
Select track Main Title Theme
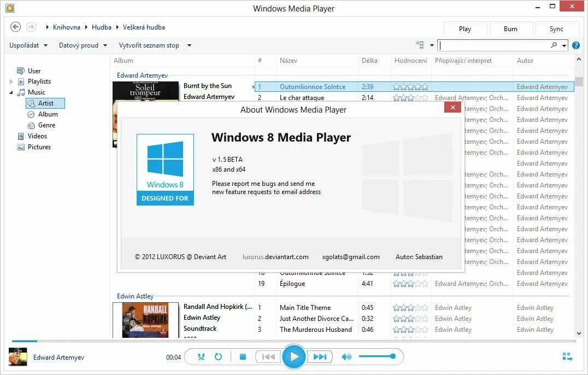click(305, 308)
